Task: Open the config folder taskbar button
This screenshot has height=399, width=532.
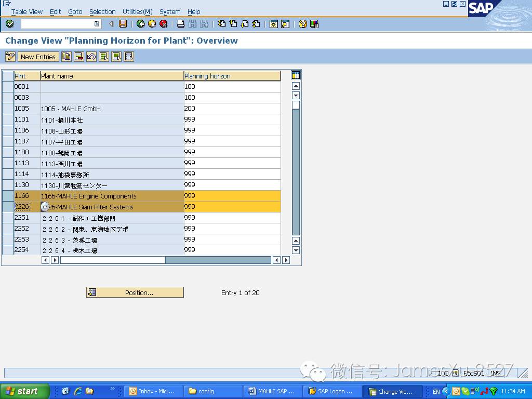Action: click(213, 391)
